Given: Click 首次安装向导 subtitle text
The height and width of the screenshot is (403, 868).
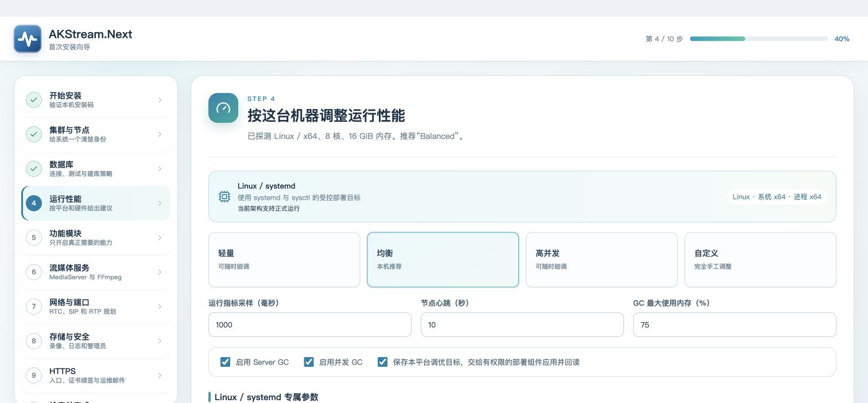Looking at the screenshot, I should click(x=69, y=47).
